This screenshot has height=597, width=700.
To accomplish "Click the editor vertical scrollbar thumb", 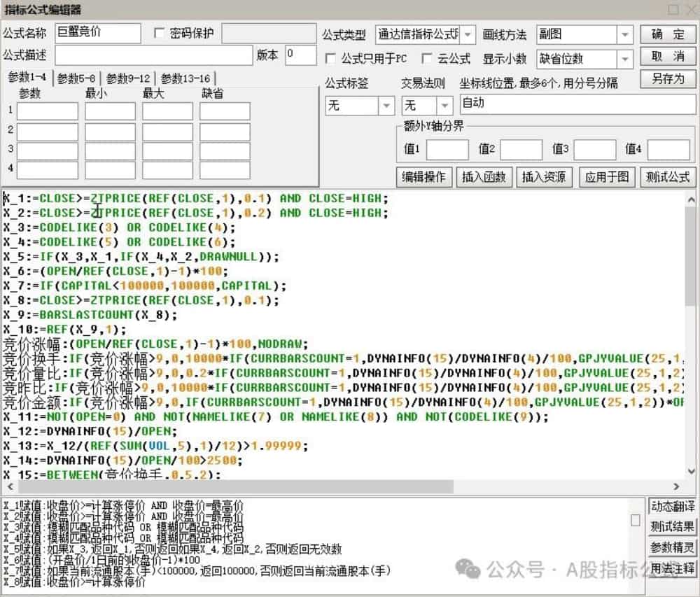I will [691, 256].
